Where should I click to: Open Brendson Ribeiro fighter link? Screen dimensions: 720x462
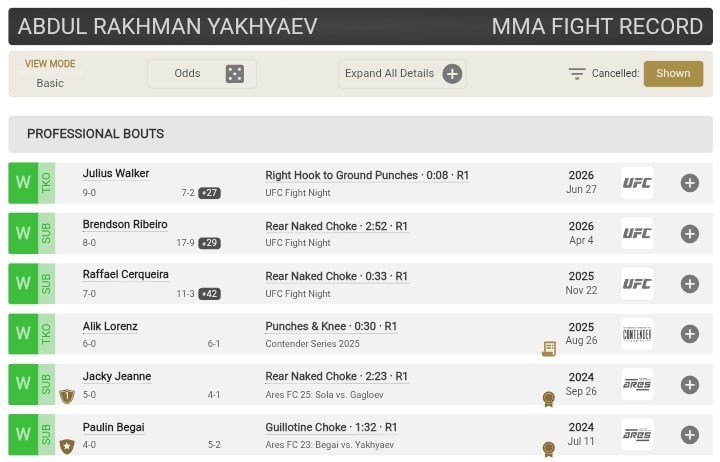pos(125,224)
